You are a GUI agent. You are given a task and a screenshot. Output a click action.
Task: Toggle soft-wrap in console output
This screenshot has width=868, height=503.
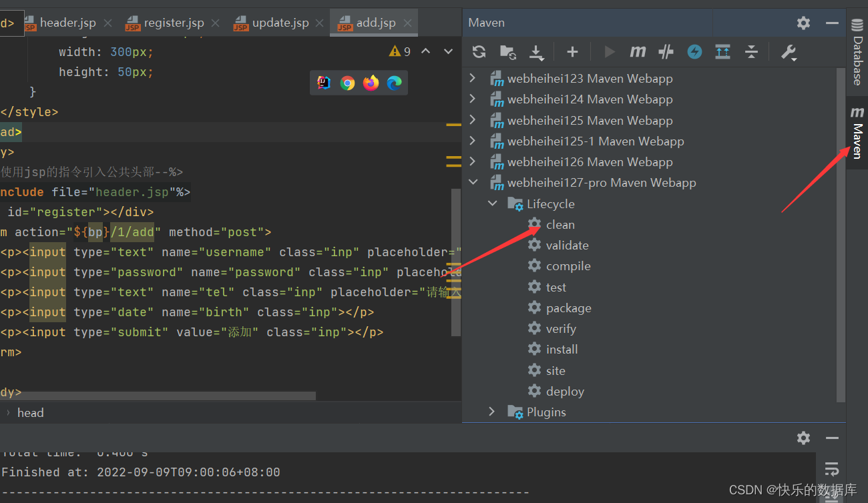point(831,468)
